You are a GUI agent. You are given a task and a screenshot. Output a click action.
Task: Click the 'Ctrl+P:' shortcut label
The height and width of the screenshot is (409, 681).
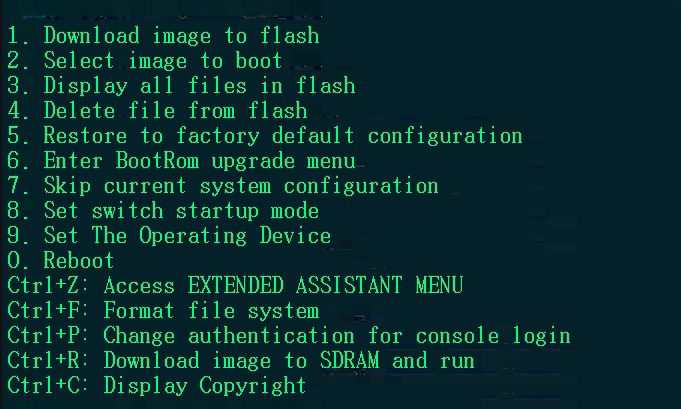(49, 336)
